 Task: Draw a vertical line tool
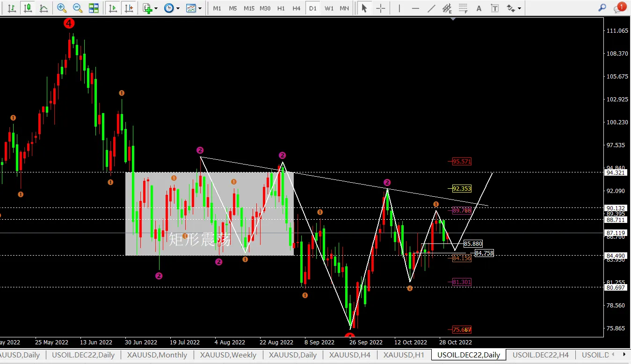pyautogui.click(x=399, y=8)
